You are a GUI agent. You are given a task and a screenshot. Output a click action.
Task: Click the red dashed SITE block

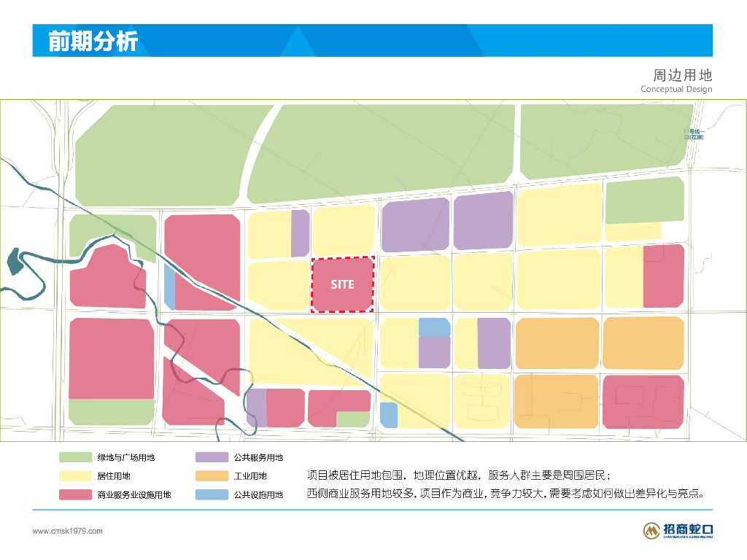click(x=343, y=284)
